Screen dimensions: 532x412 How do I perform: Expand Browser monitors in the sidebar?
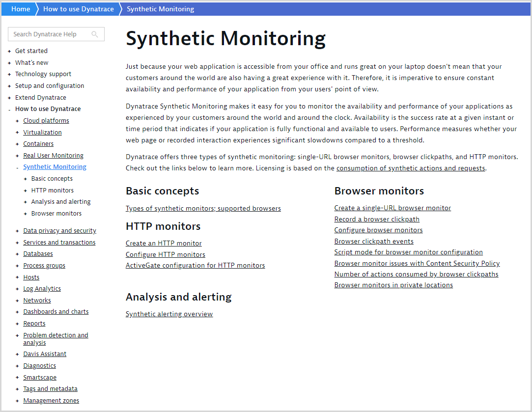(x=26, y=214)
